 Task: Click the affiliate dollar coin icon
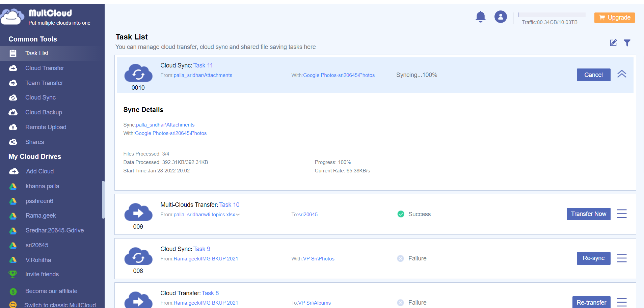pos(13,291)
